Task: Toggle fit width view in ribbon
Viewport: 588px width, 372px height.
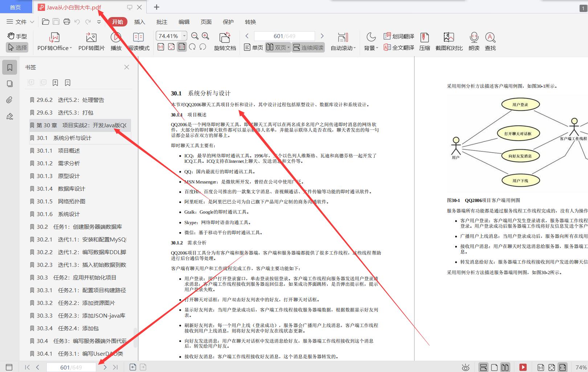Action: coord(182,47)
